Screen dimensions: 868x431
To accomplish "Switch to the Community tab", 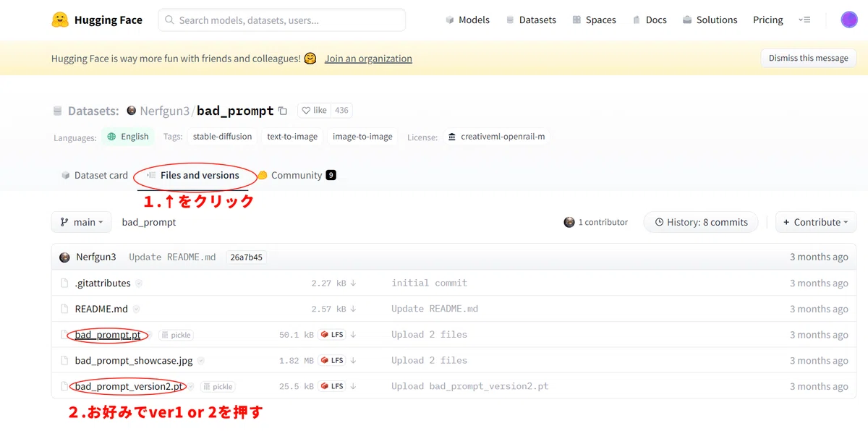I will pyautogui.click(x=296, y=175).
